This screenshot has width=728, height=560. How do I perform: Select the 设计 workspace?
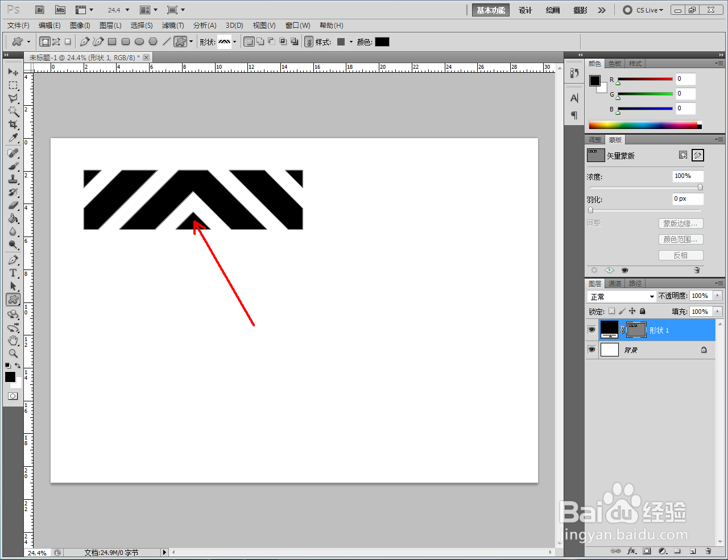coord(526,10)
